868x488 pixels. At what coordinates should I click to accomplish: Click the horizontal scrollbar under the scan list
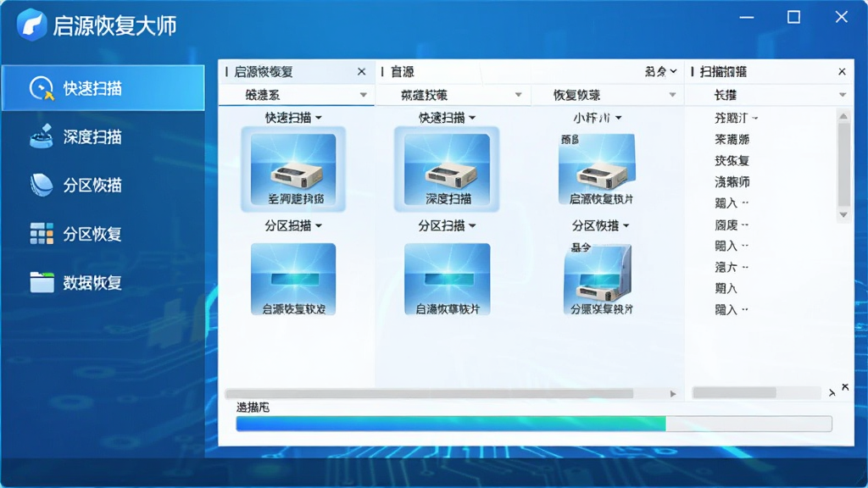pyautogui.click(x=756, y=393)
